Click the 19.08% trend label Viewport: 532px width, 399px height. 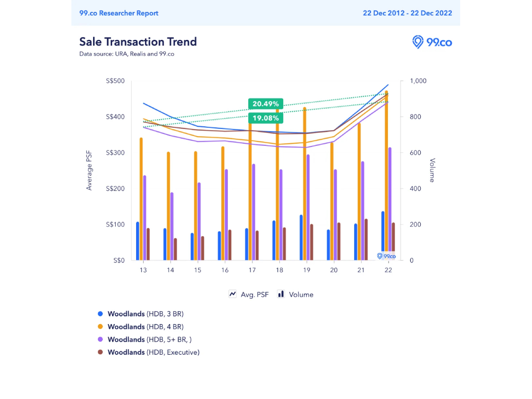tap(266, 118)
